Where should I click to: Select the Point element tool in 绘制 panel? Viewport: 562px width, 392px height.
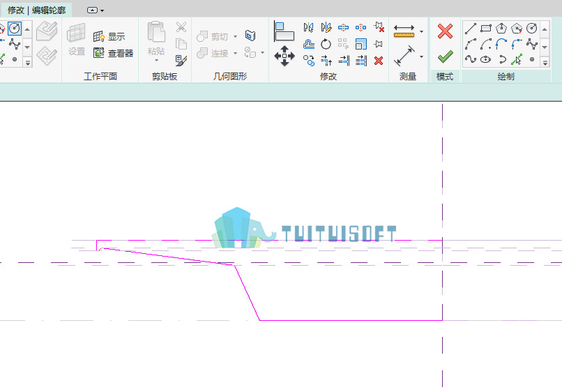click(532, 59)
